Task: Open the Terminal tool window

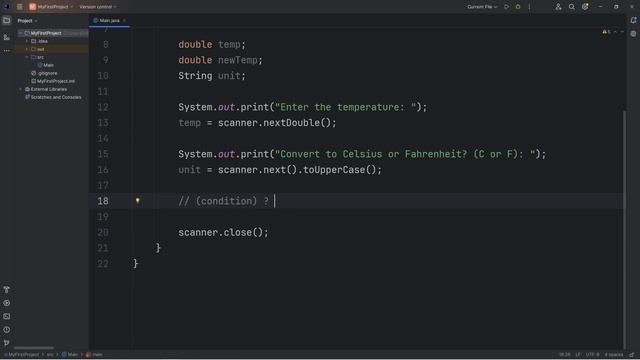Action: point(7,316)
